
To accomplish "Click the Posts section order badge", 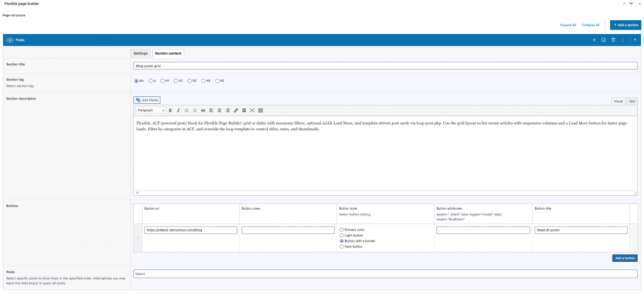I will [10, 40].
